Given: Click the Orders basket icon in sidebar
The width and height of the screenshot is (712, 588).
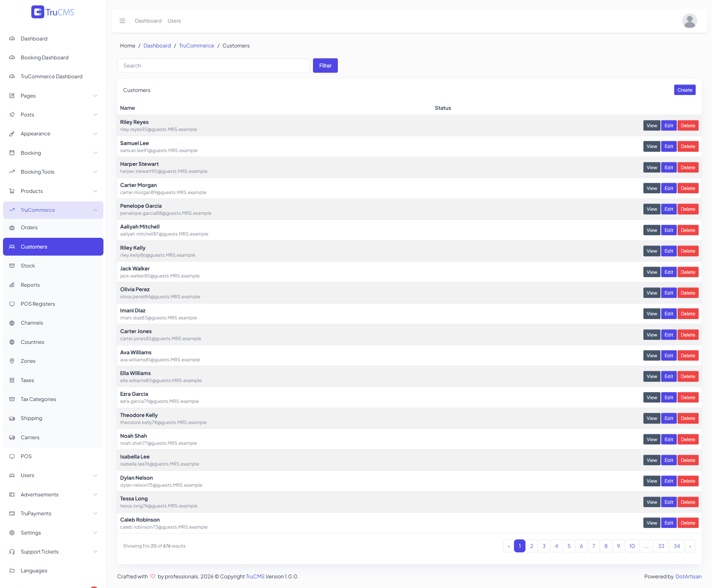Looking at the screenshot, I should (12, 227).
